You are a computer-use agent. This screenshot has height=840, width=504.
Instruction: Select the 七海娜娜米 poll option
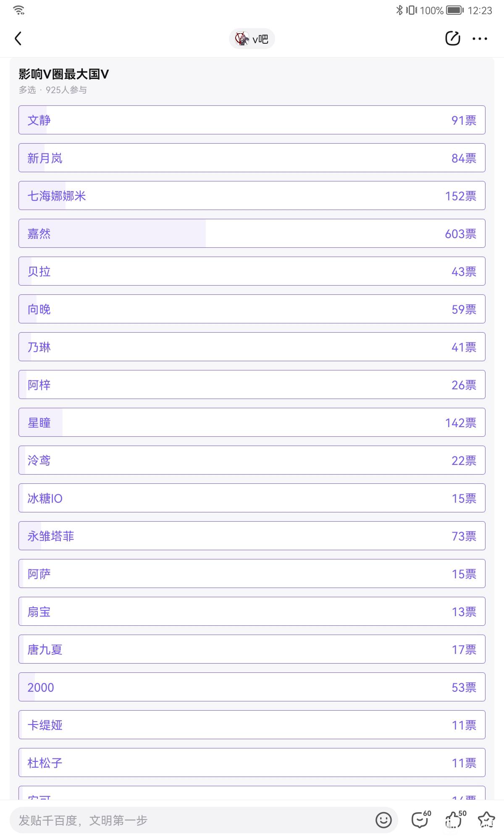click(x=252, y=196)
